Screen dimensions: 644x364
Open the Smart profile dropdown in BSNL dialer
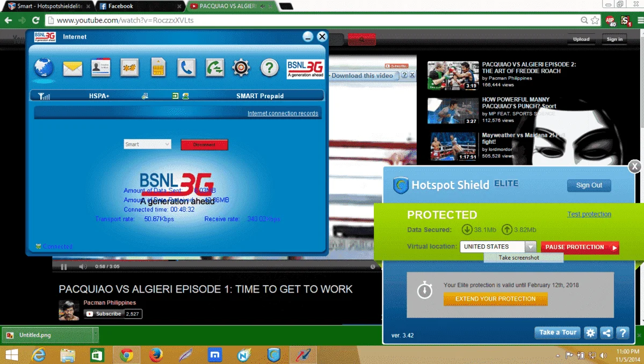tap(148, 144)
